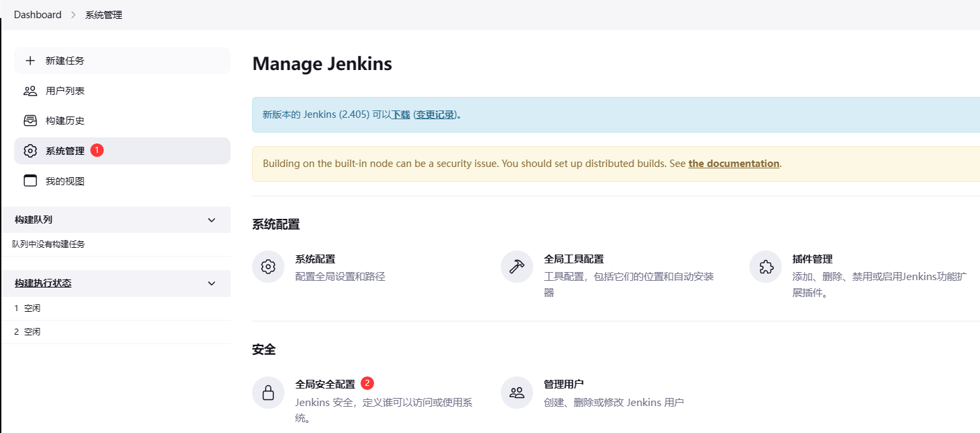This screenshot has width=980, height=433.
Task: Click the hammer icon for 全局工具配置
Action: click(517, 267)
